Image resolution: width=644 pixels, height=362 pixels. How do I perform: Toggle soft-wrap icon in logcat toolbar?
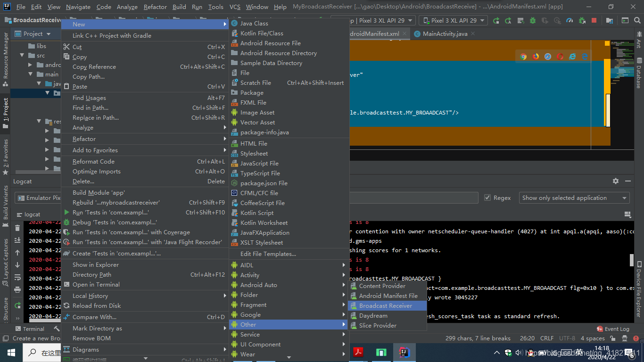(17, 277)
